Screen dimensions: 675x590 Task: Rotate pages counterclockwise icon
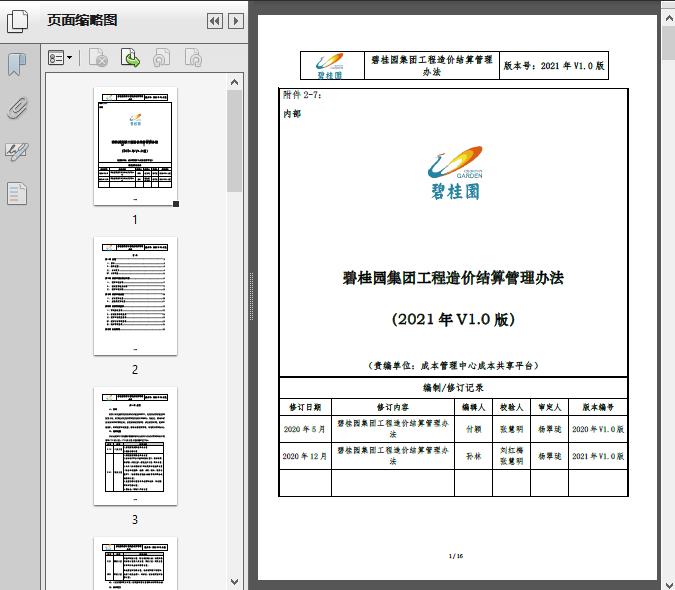pyautogui.click(x=162, y=58)
